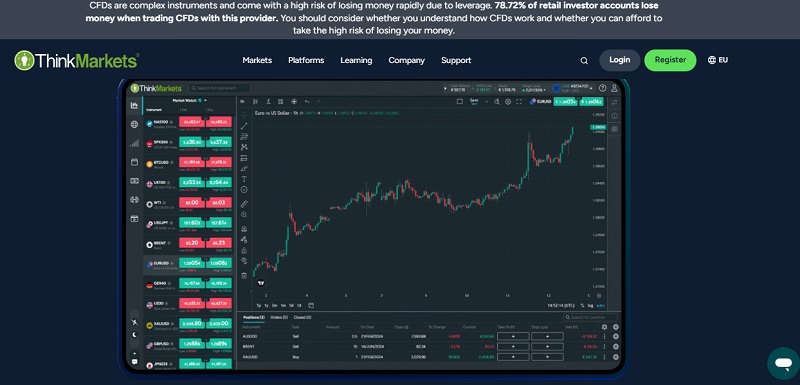
Task: Toggle the dark mode moon icon
Action: click(134, 335)
